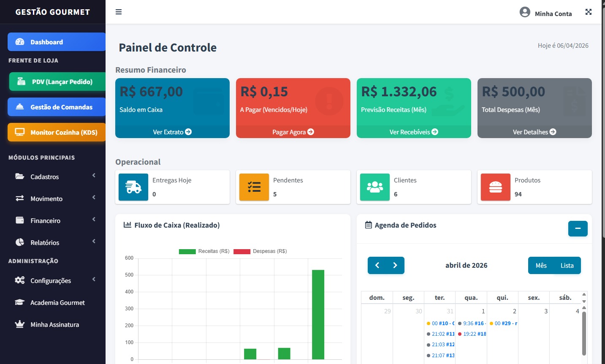Click 'Hoje é 06/04/2026' date text

[563, 46]
